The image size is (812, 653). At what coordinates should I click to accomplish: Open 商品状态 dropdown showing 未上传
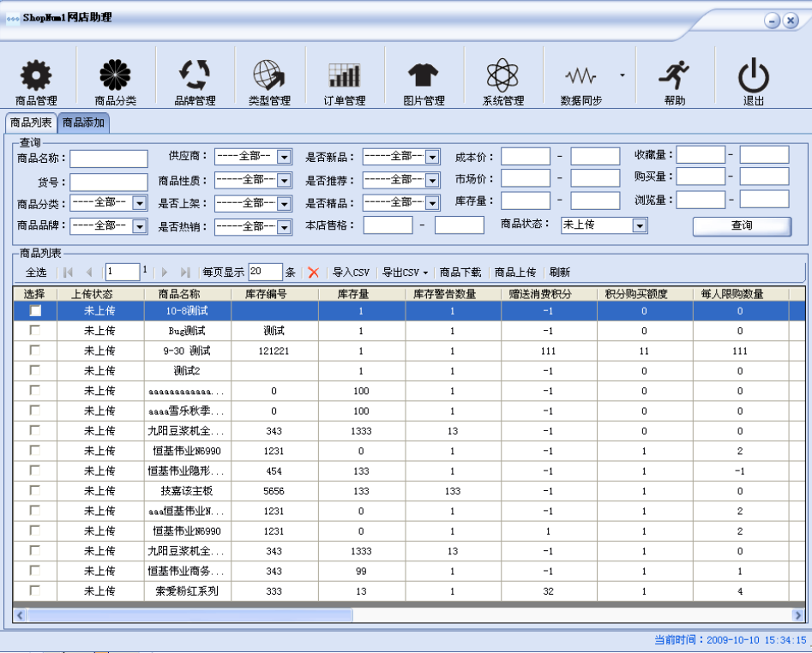[638, 225]
